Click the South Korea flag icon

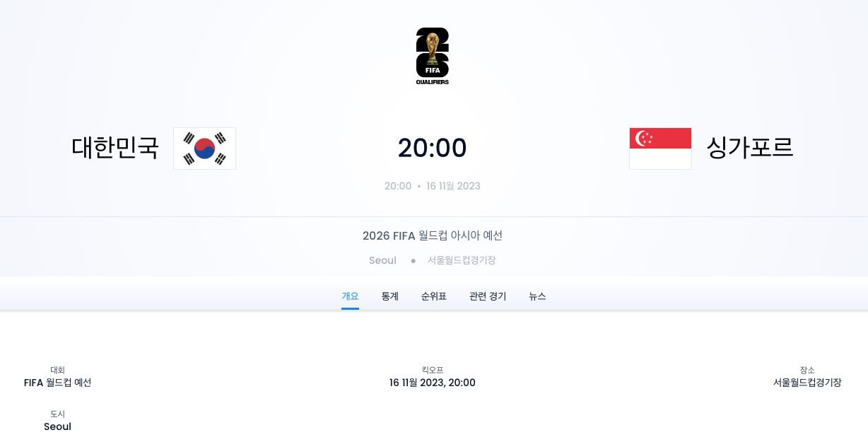204,149
